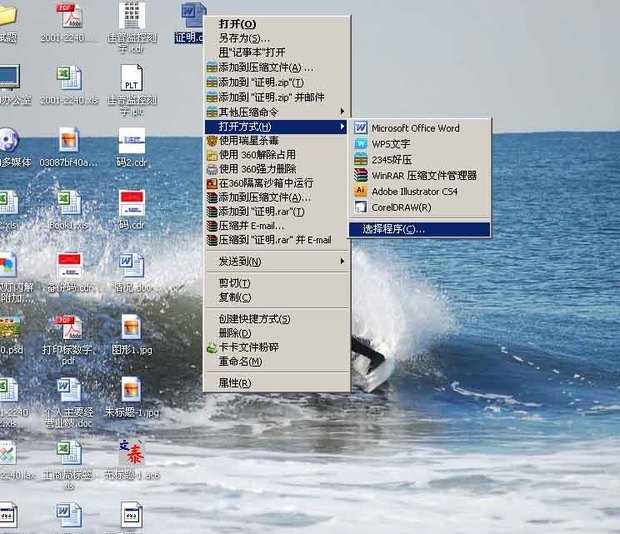
Task: Click 添加到 "证明.zip" 并邮件
Action: click(276, 97)
